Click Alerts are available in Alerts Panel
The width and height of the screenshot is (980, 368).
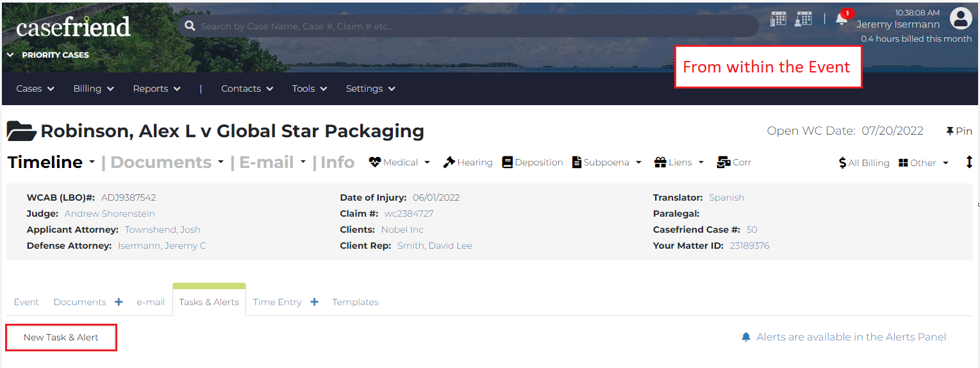[851, 337]
